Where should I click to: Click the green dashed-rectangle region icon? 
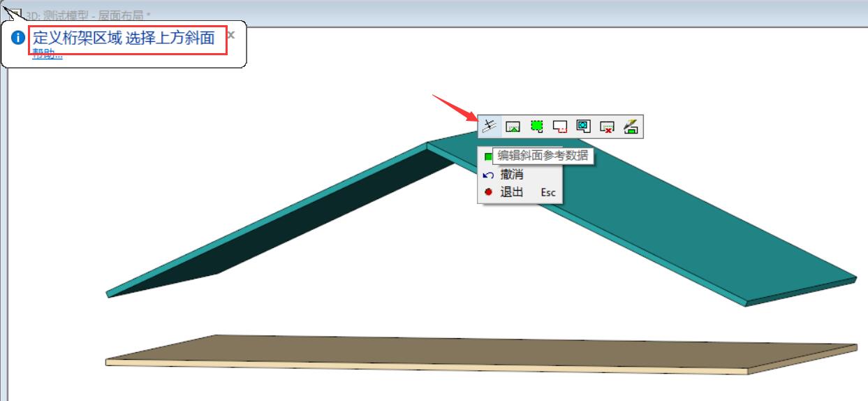coord(536,126)
